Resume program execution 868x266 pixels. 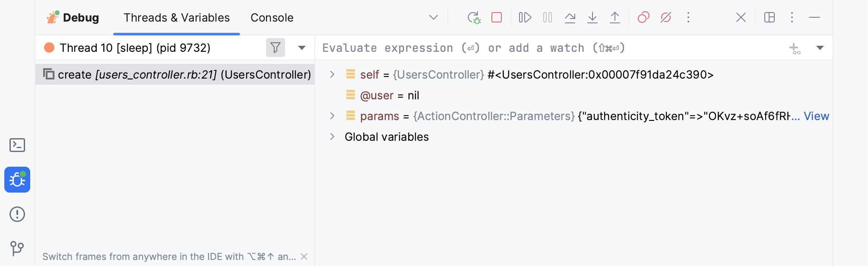(x=524, y=17)
